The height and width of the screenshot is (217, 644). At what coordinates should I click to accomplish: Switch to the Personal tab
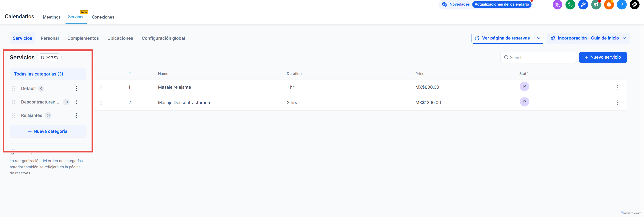[50, 38]
